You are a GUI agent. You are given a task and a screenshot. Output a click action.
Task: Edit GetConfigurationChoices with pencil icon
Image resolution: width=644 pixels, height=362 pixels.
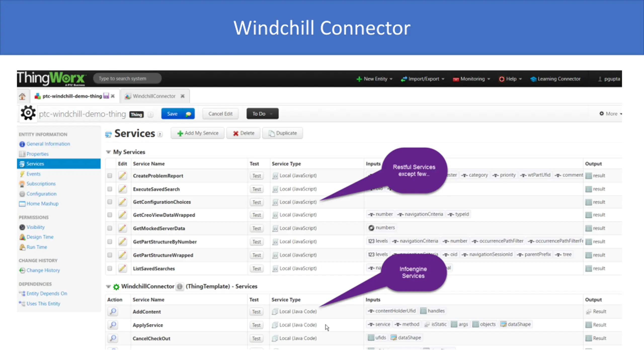pos(122,202)
